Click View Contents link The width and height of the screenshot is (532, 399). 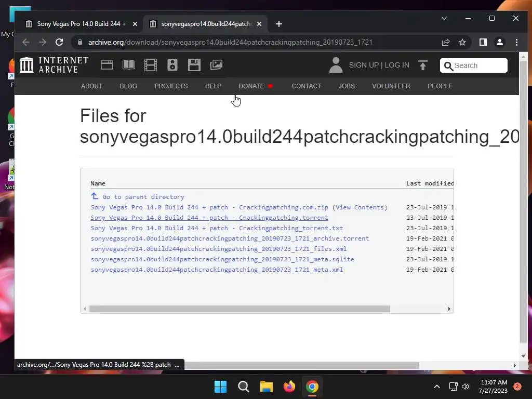click(360, 207)
